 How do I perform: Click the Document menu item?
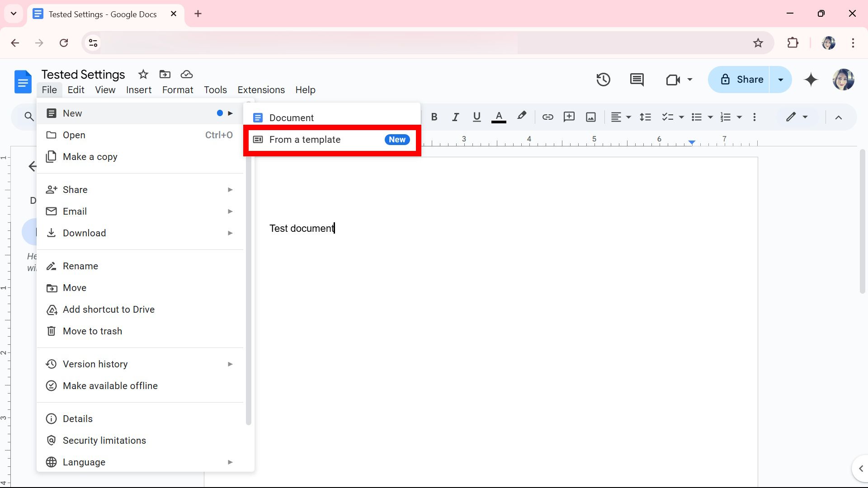[x=332, y=117]
